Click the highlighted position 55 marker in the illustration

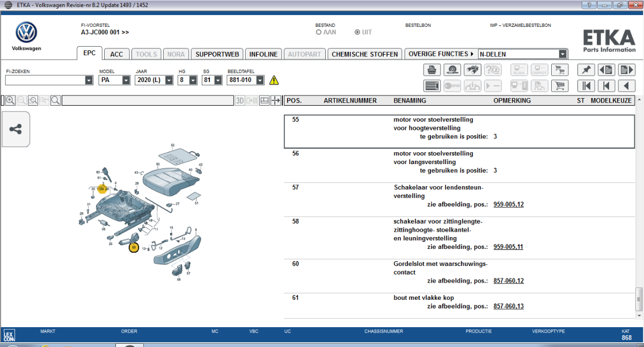tap(134, 247)
